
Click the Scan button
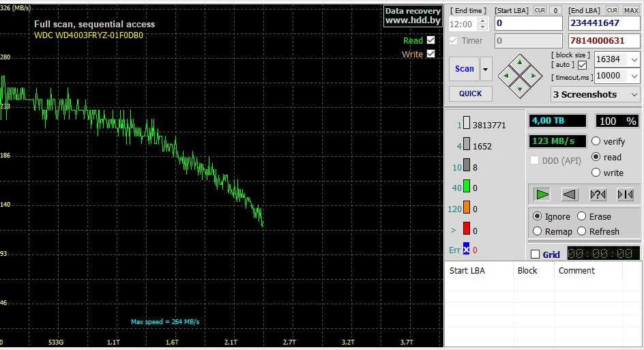[464, 69]
